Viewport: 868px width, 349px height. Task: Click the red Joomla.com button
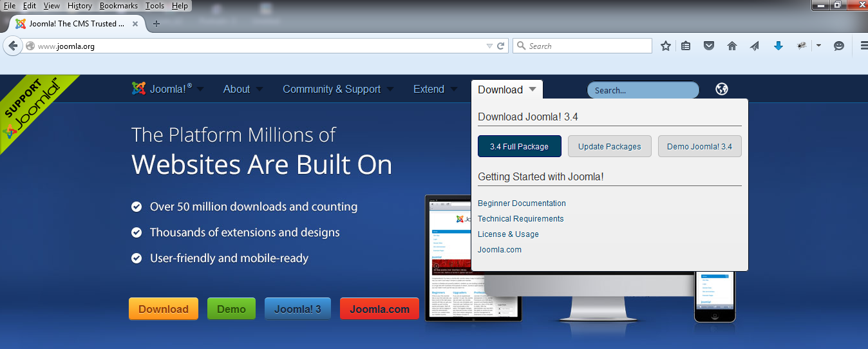pos(379,309)
